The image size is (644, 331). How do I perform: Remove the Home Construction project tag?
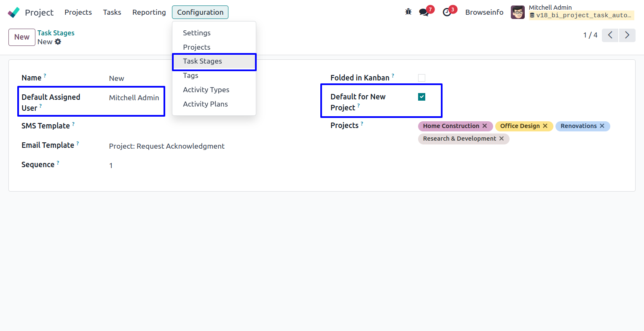coord(485,126)
